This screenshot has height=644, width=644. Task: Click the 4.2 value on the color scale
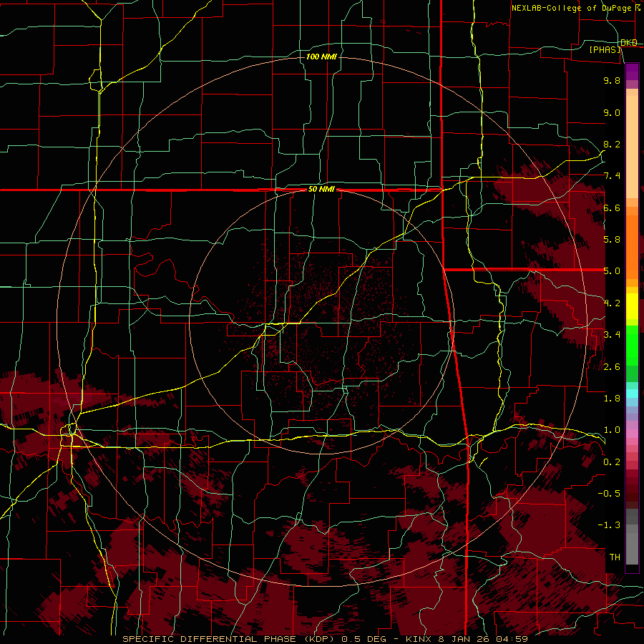tap(612, 303)
